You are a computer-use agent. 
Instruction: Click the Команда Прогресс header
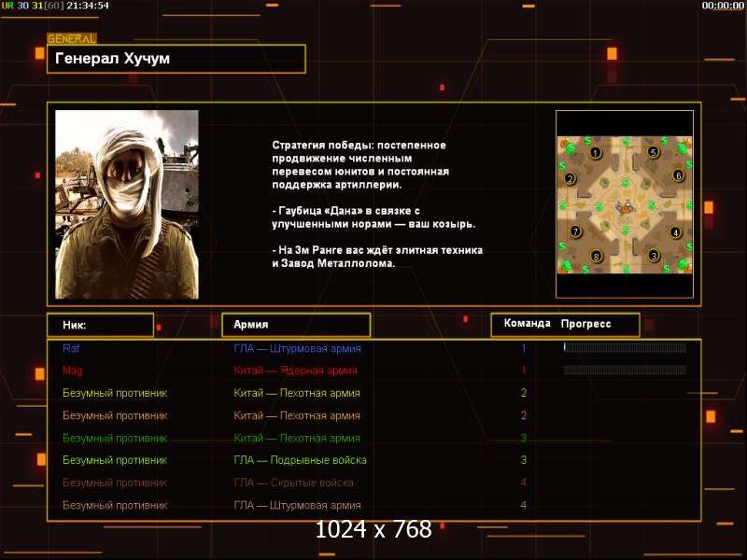565,324
